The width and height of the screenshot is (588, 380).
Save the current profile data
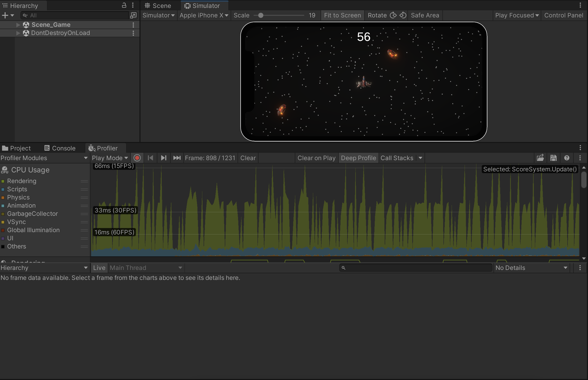coord(553,158)
